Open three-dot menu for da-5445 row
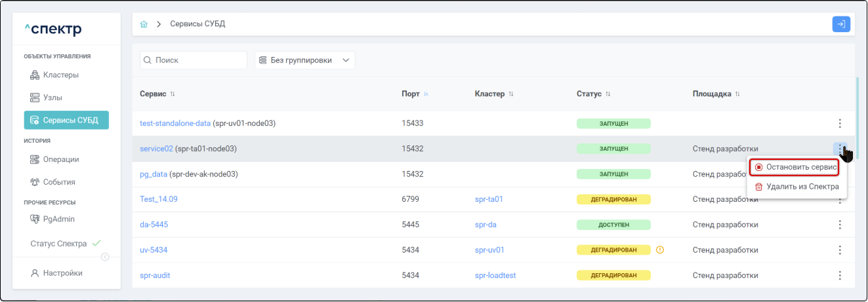868x302 pixels. tap(840, 225)
